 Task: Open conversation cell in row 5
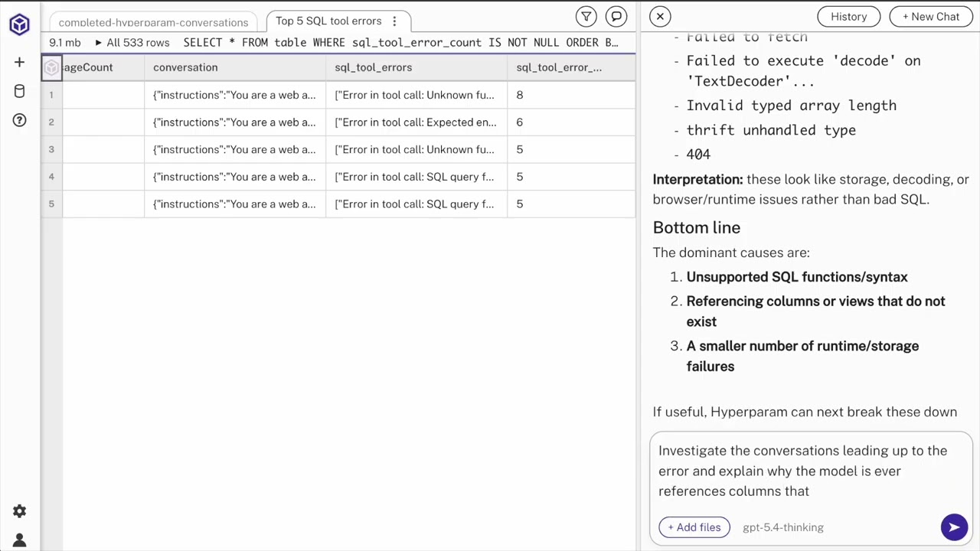pos(234,204)
